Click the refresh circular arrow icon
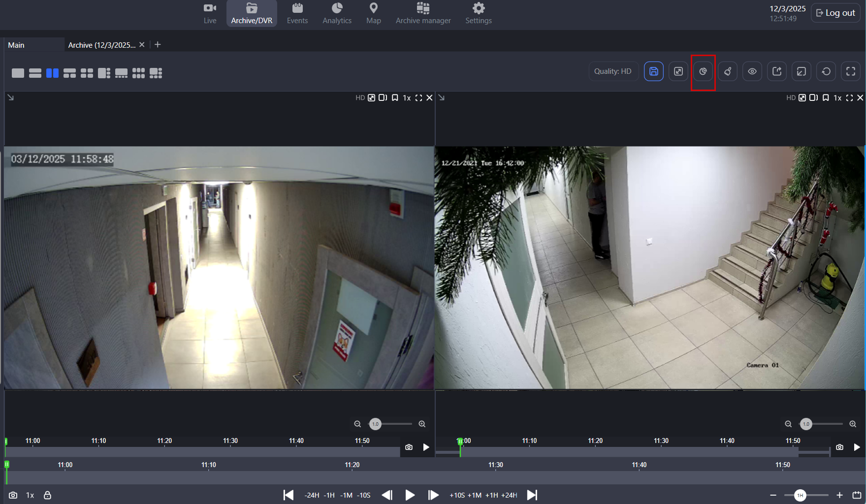The height and width of the screenshot is (504, 866). [826, 71]
